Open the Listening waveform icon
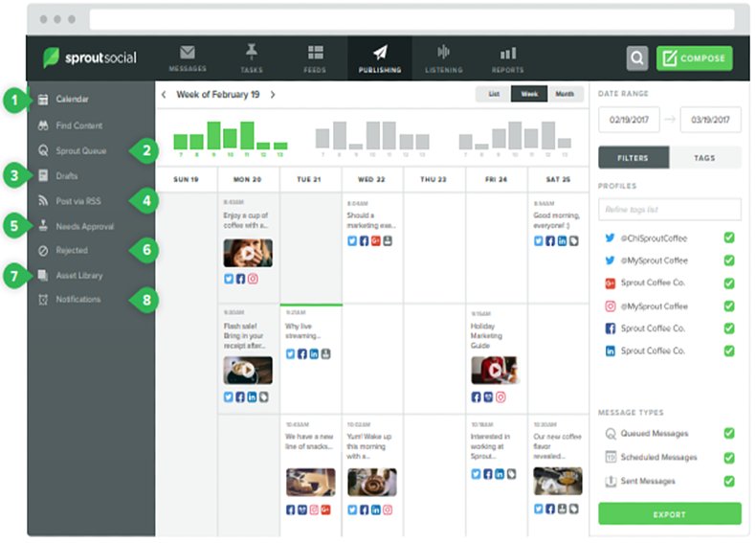 click(x=443, y=53)
